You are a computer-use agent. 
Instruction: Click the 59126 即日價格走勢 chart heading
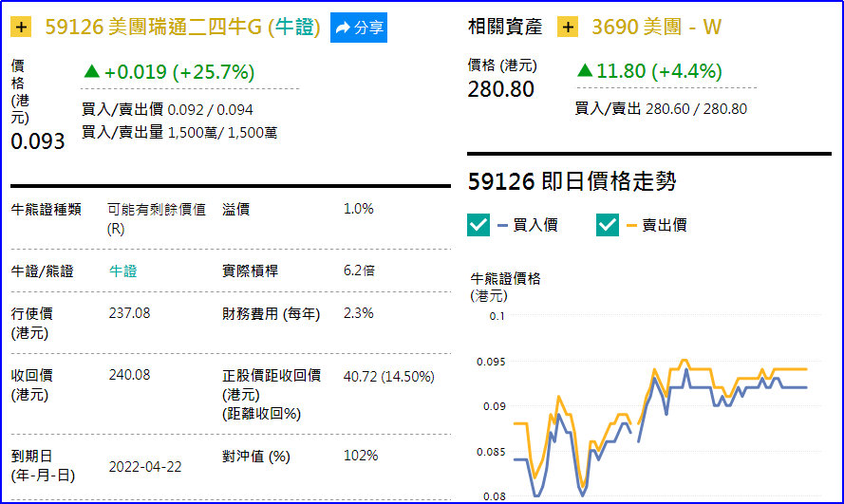point(572,181)
